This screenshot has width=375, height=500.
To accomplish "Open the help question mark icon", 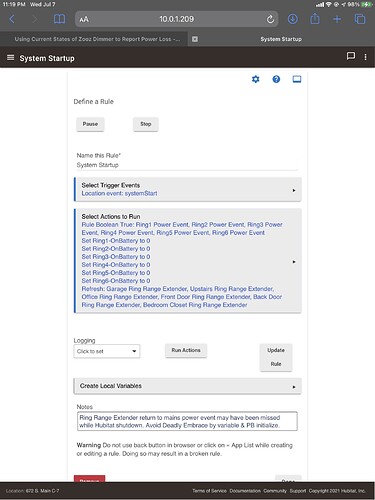I will 276,79.
